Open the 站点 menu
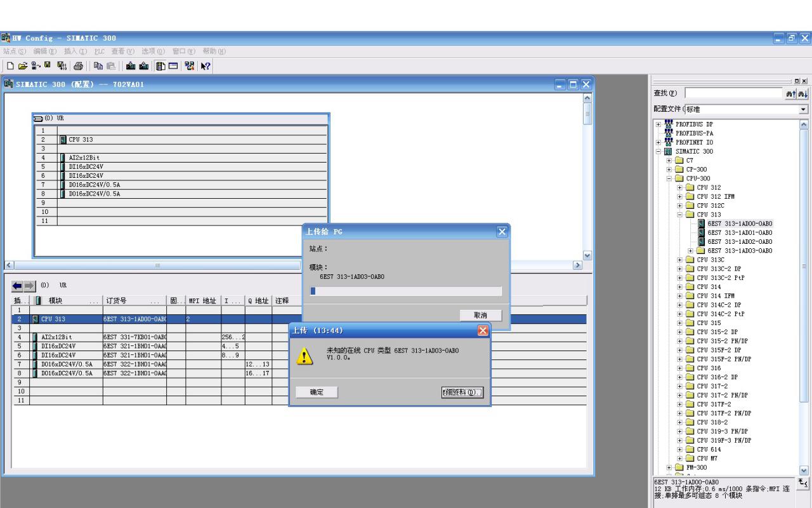The width and height of the screenshot is (812, 508). point(13,51)
